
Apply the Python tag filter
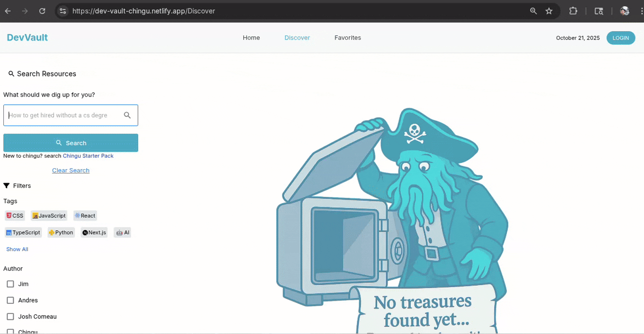[x=61, y=232]
